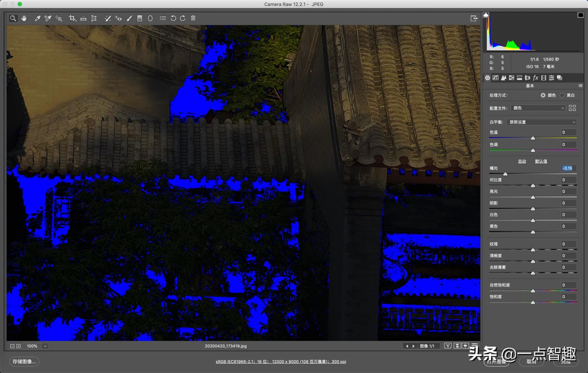This screenshot has width=588, height=373.
Task: Open the sRGB workflow options link
Action: (281, 361)
